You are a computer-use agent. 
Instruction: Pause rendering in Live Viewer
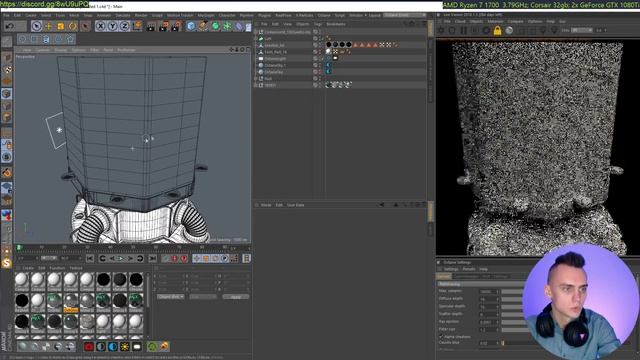pyautogui.click(x=464, y=31)
